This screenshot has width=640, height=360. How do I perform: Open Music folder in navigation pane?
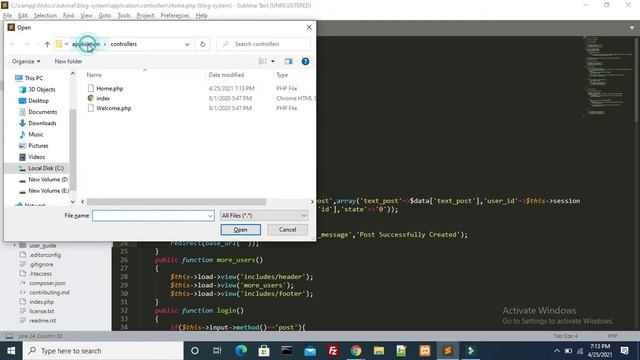(x=36, y=134)
